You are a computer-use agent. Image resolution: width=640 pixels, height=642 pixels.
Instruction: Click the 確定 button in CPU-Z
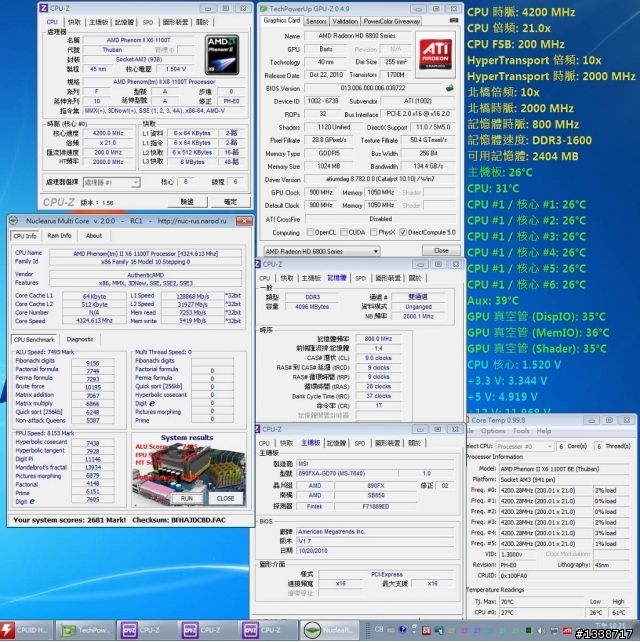[230, 202]
